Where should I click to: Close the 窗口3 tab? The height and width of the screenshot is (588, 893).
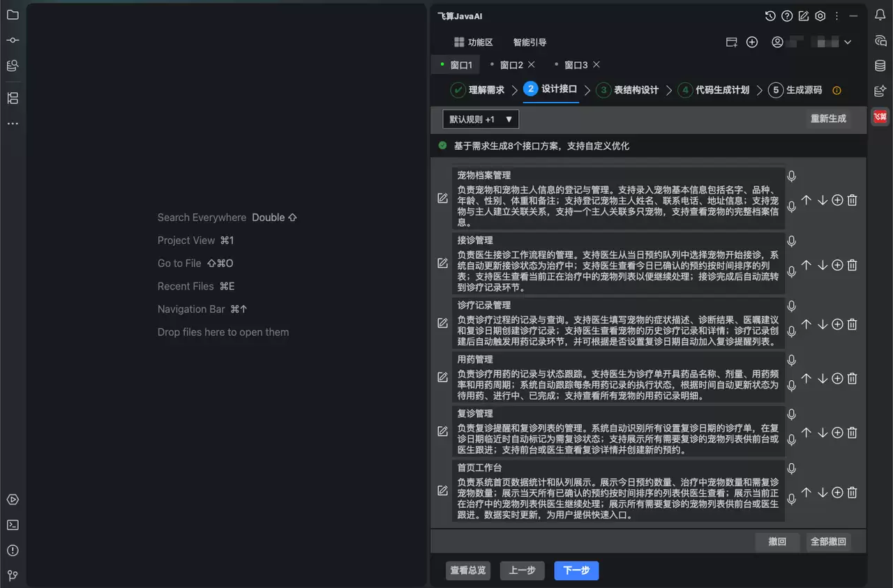point(595,65)
